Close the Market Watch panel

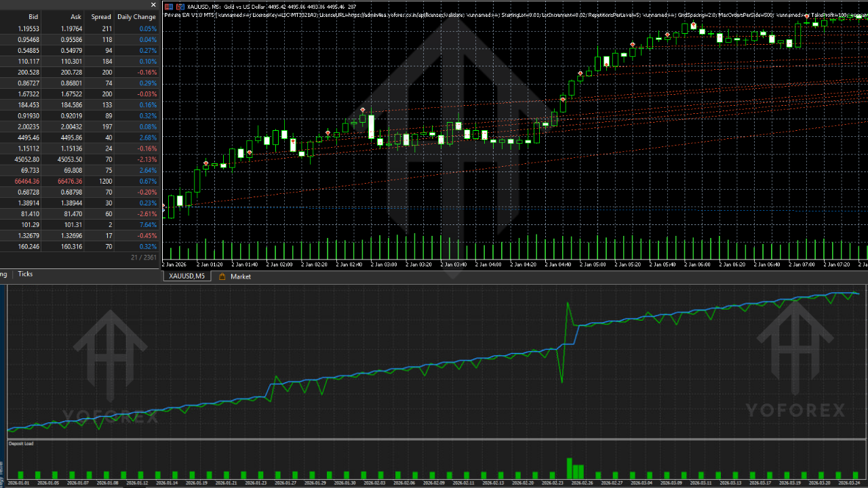tap(153, 5)
